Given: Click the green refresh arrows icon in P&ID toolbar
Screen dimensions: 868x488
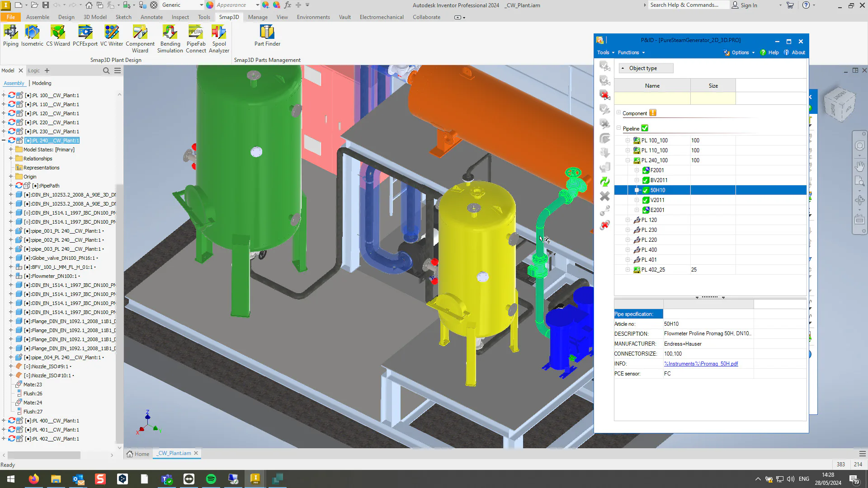Looking at the screenshot, I should pyautogui.click(x=604, y=182).
